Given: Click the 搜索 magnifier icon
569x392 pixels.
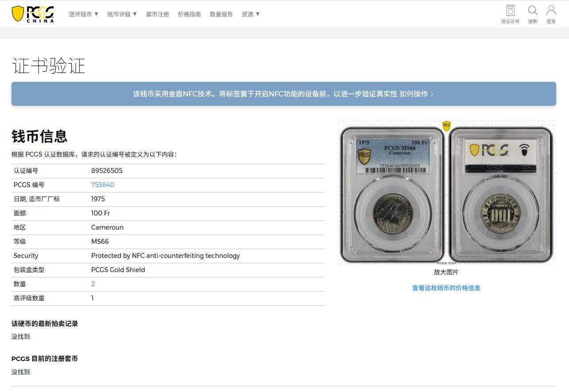Looking at the screenshot, I should [533, 14].
